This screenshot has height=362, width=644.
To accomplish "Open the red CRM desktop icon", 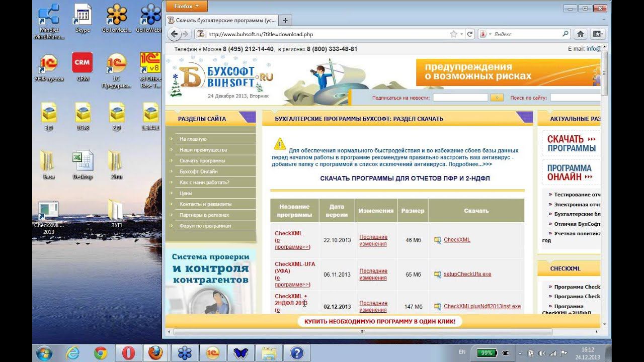I will pos(83,67).
